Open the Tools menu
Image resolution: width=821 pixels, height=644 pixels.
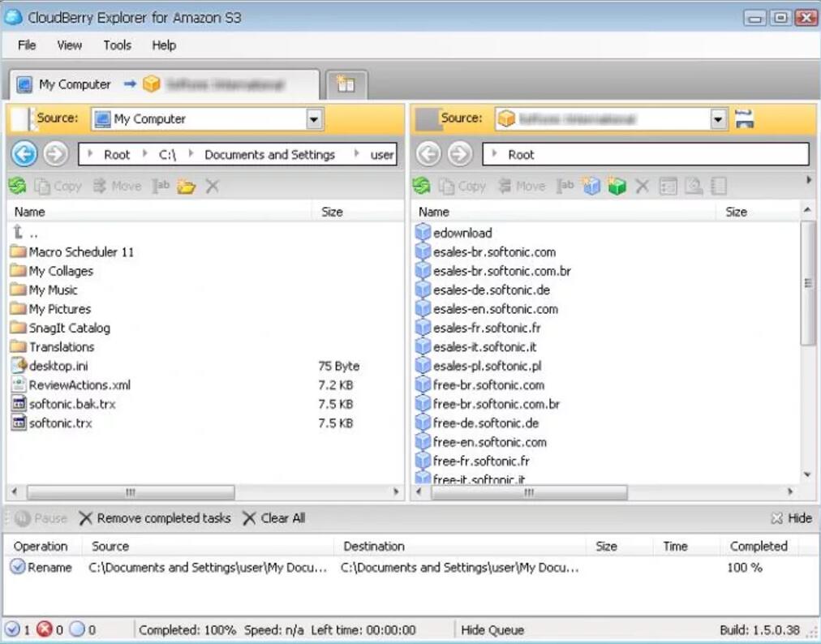[x=117, y=45]
